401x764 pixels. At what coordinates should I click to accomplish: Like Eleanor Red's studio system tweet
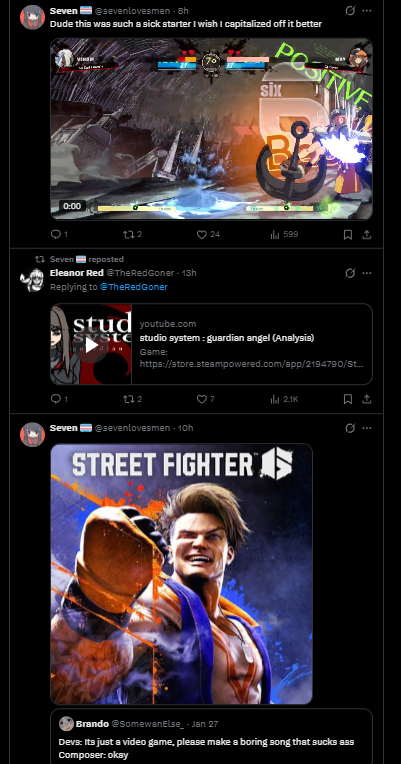coord(205,399)
